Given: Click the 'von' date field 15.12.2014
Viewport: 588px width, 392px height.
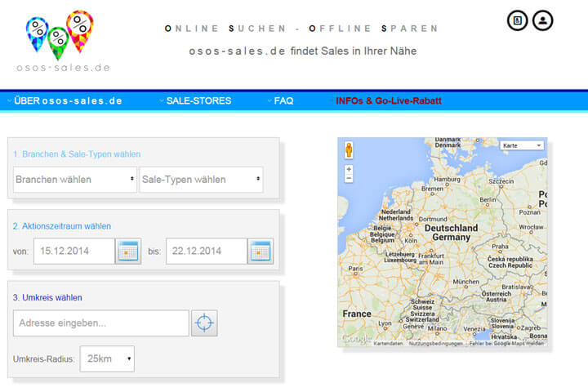Looking at the screenshot, I should tap(73, 252).
